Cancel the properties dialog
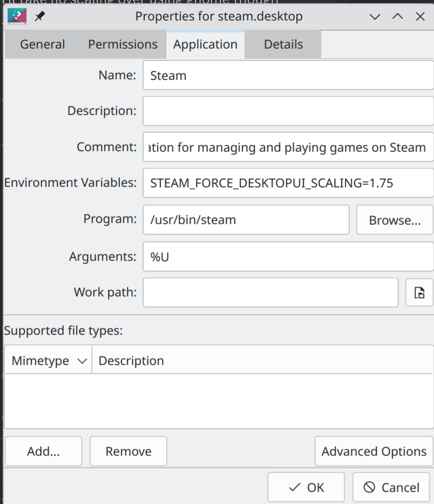 point(391,487)
